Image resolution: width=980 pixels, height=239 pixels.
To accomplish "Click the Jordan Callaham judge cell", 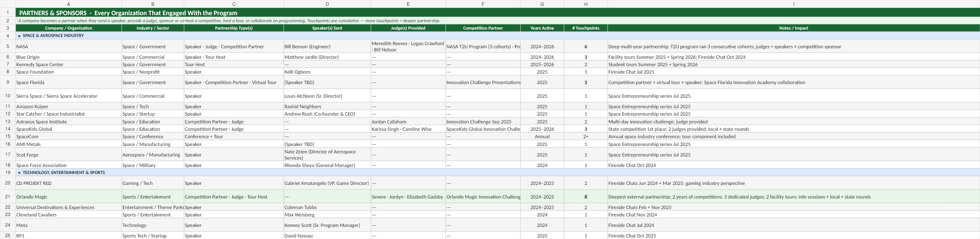I will [408, 121].
